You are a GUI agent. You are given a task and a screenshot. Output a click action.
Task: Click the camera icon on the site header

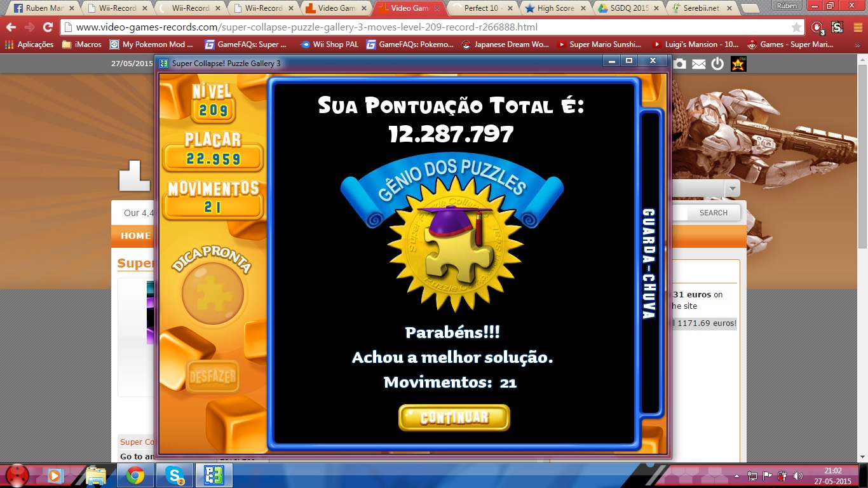(680, 64)
